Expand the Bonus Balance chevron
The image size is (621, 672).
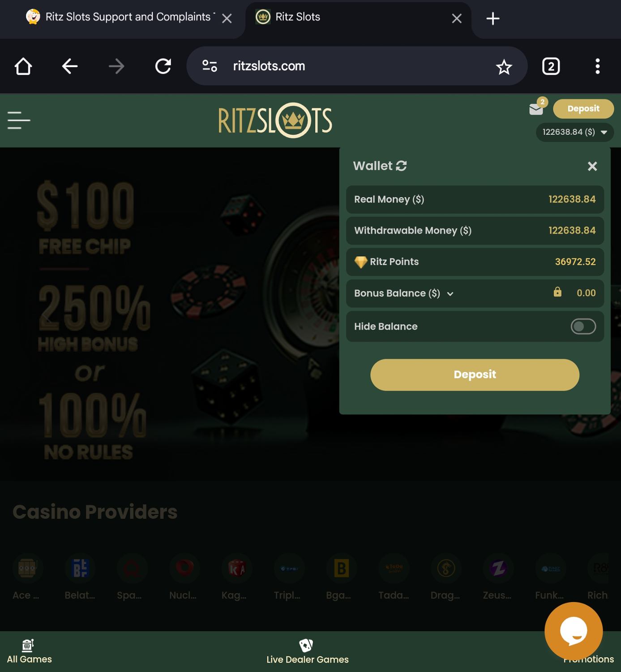click(x=450, y=294)
